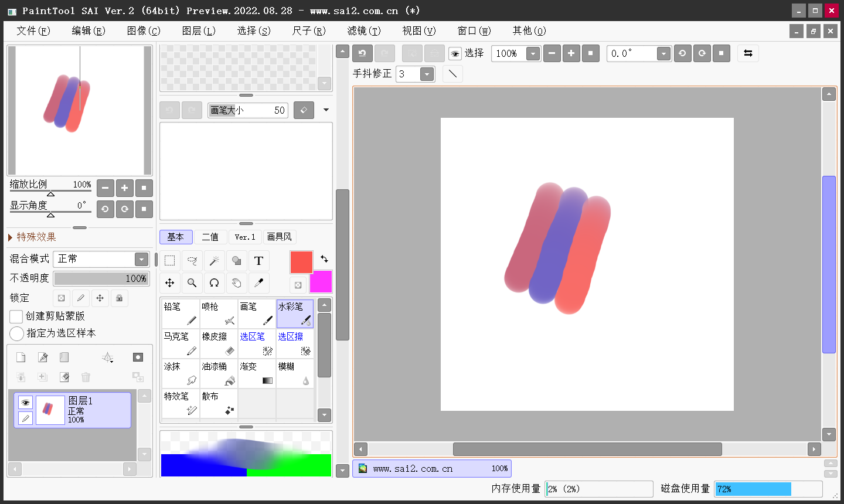Reset navigator zoom square button
The height and width of the screenshot is (504, 844).
point(144,188)
